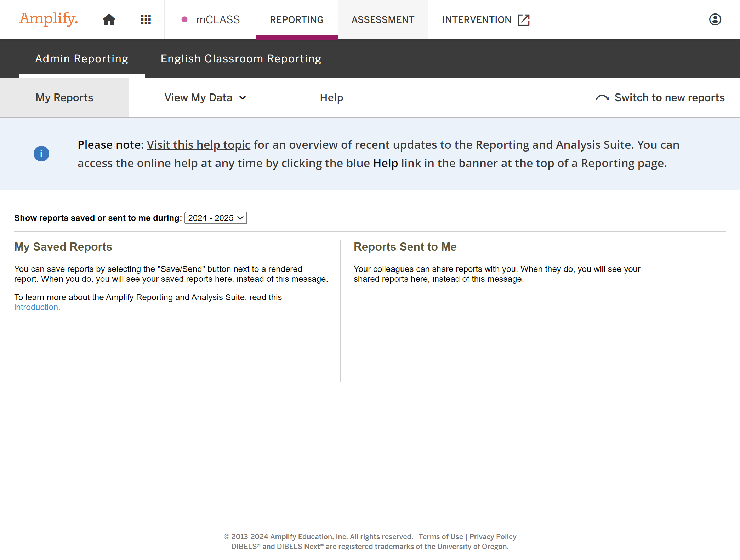This screenshot has height=560, width=740.
Task: Expand the View My Data dropdown
Action: pos(205,97)
